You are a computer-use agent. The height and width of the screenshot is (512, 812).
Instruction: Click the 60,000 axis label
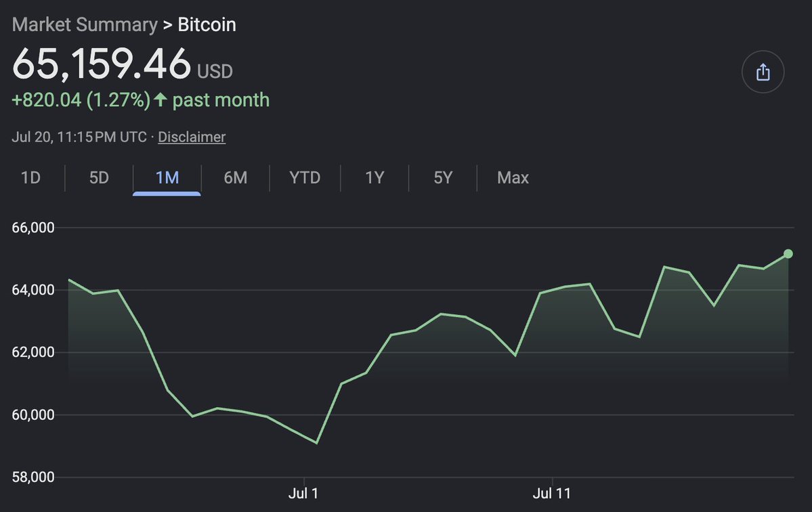33,415
